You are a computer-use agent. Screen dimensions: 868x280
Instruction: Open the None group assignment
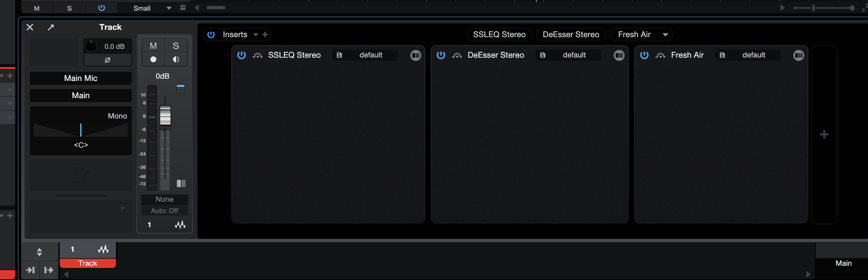point(164,199)
